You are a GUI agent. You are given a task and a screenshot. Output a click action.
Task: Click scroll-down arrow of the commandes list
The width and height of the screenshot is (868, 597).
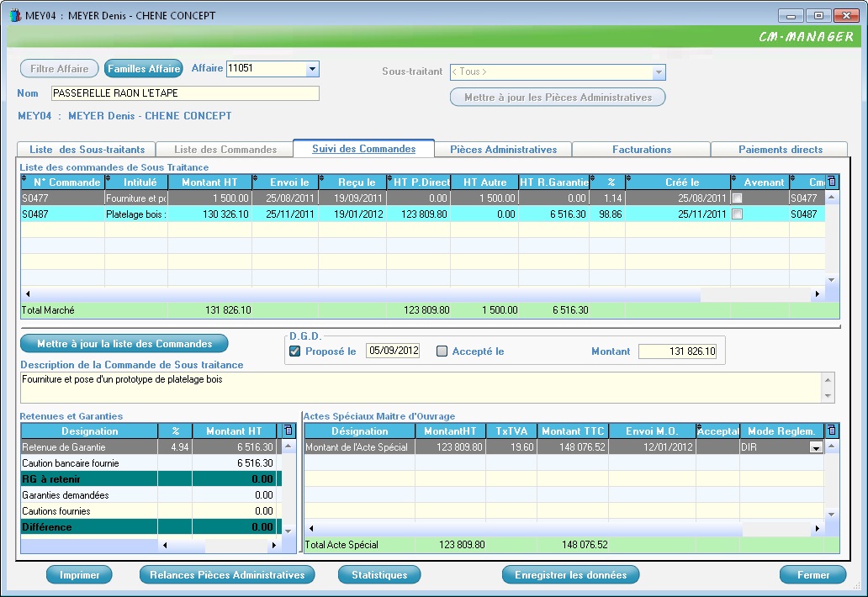point(832,280)
